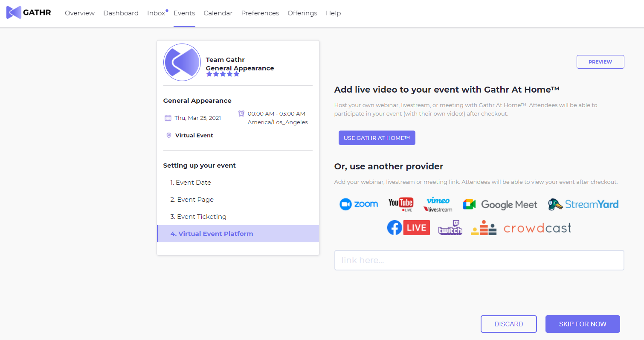Select step 4. Virtual Event Platform
This screenshot has width=644, height=340.
[x=238, y=234]
